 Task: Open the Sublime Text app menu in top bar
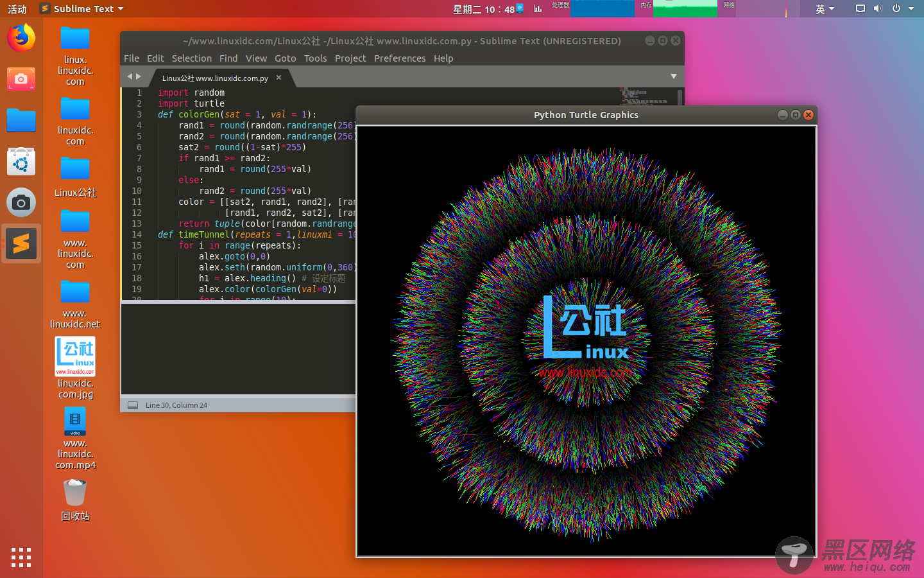coord(81,8)
